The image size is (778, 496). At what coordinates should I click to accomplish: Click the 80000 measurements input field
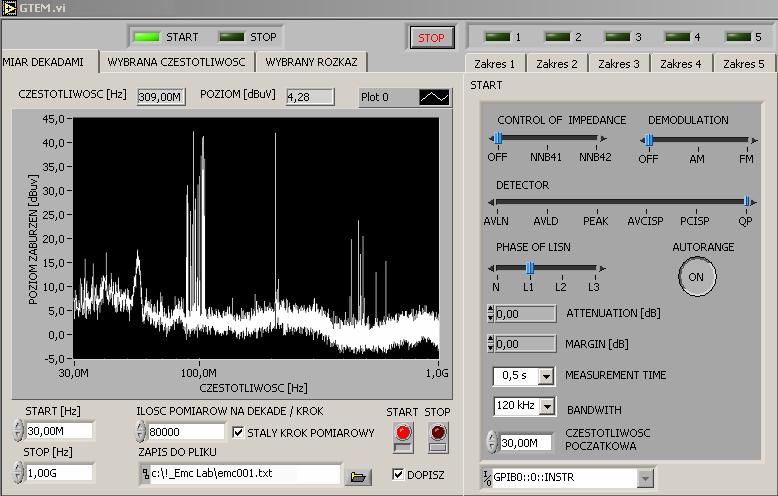[x=186, y=432]
